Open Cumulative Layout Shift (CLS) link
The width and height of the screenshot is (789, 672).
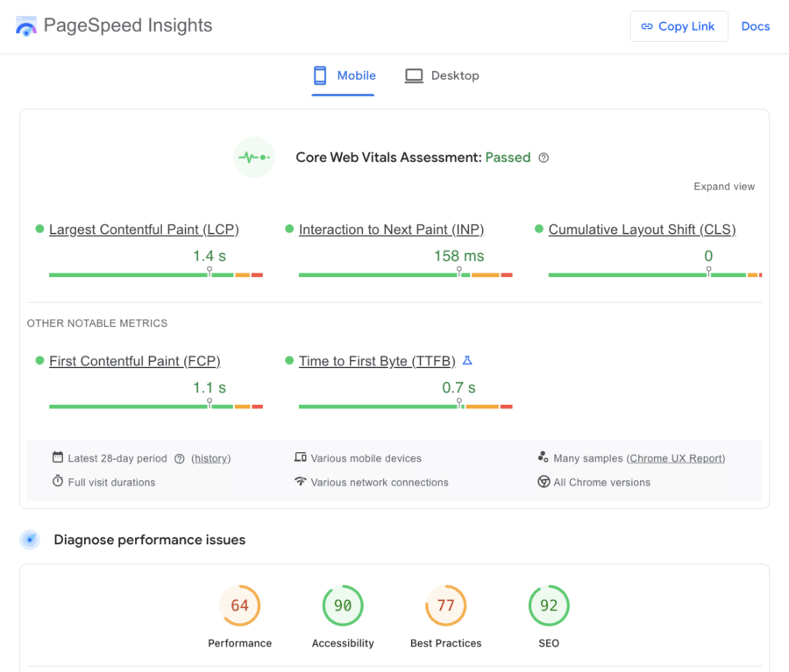(642, 230)
